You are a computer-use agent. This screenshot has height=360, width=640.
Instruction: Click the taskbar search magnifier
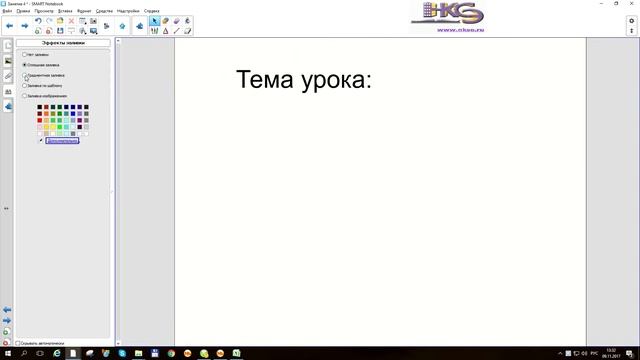(24, 353)
